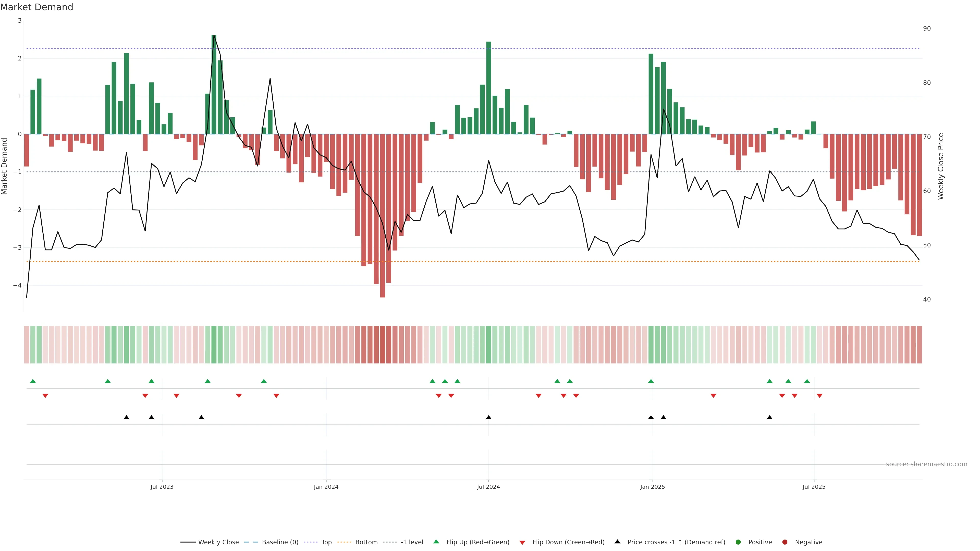The width and height of the screenshot is (980, 551).
Task: Click the Flip Down red triangle legend icon
Action: 522,542
